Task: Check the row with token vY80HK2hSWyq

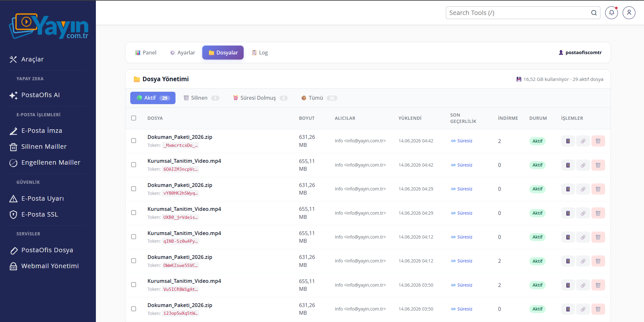Action: [134, 189]
